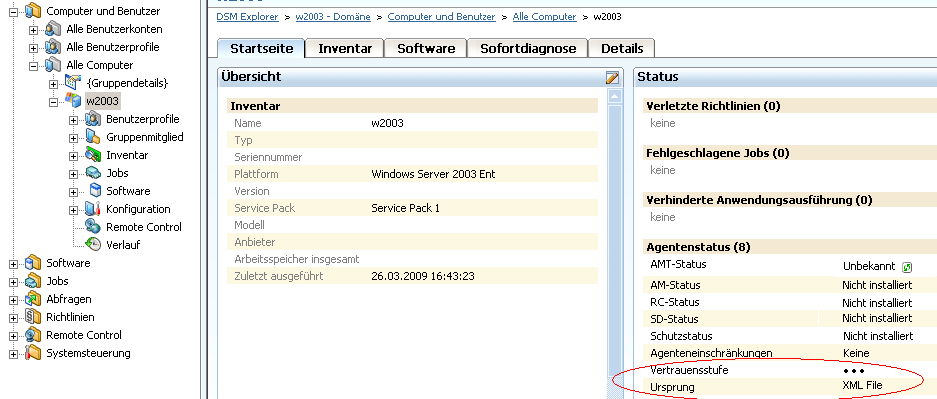Image resolution: width=937 pixels, height=399 pixels.
Task: Click the Verletzte Richtlinien (0) heading
Action: (714, 106)
